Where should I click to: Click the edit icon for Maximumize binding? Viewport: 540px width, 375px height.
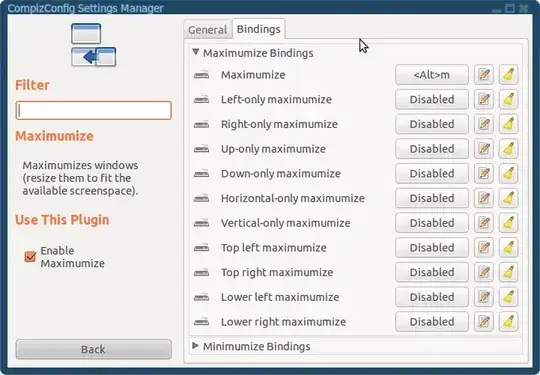(x=484, y=75)
